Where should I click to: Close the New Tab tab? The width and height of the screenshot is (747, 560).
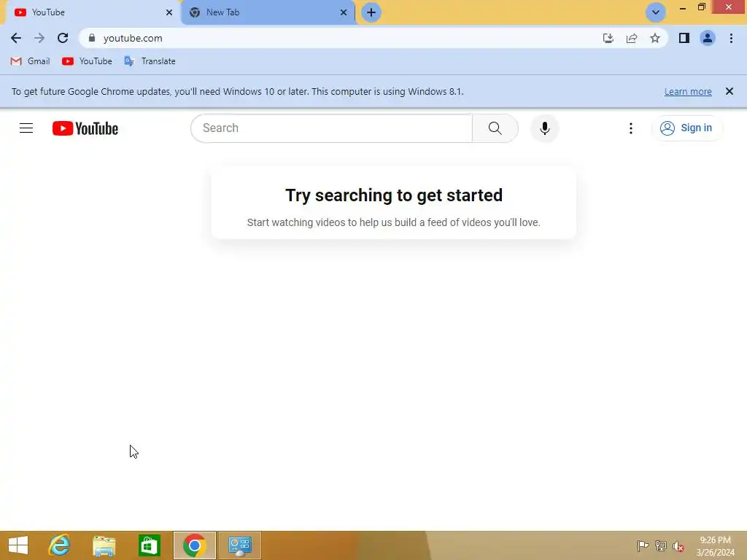(x=344, y=12)
